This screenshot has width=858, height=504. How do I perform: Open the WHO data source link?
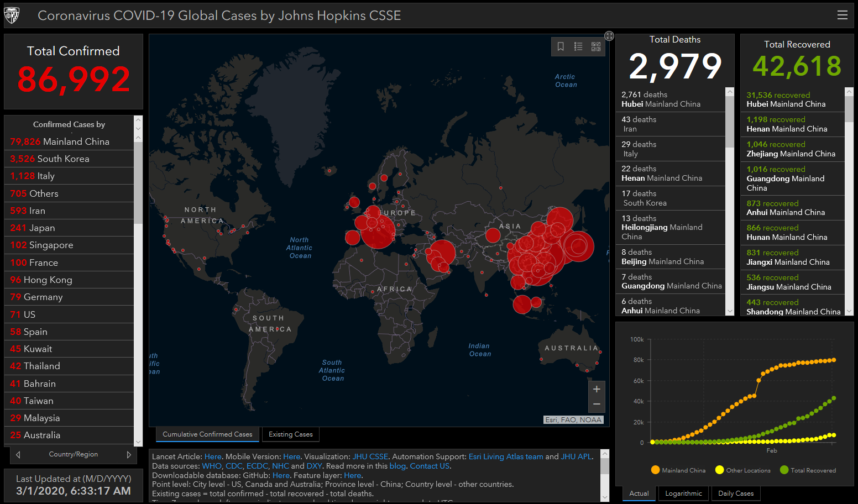pos(211,466)
